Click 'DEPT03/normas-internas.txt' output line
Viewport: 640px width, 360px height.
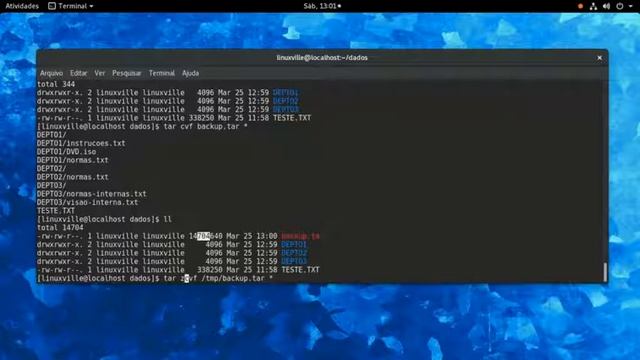tap(91, 194)
